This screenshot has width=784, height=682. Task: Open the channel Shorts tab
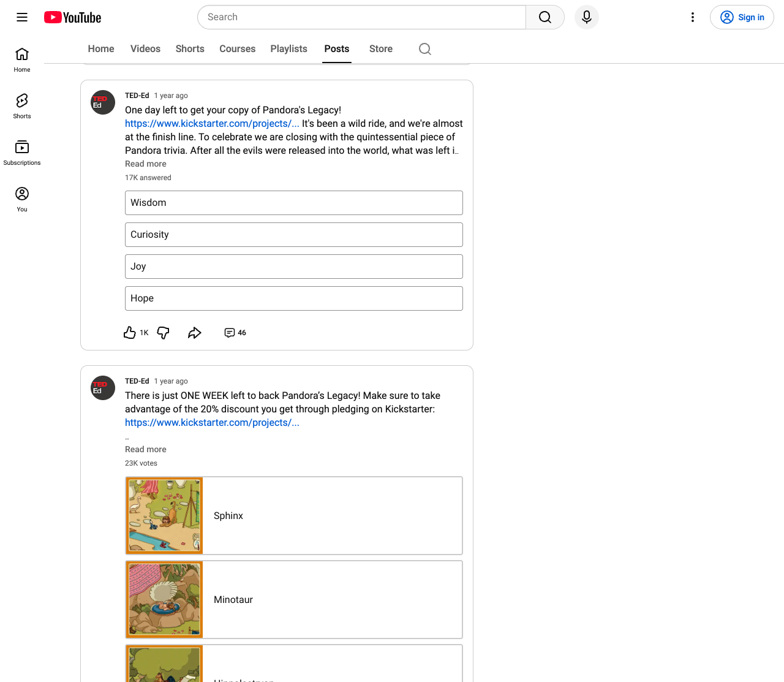click(190, 49)
